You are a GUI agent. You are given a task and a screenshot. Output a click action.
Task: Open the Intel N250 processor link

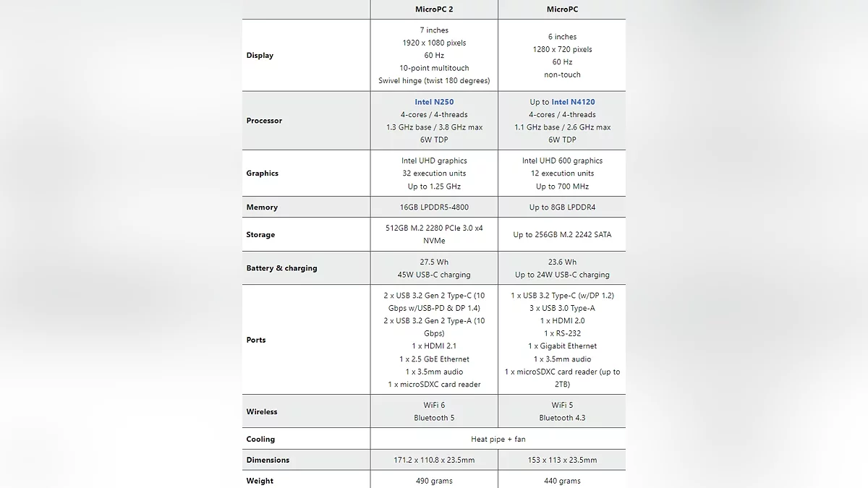click(434, 102)
